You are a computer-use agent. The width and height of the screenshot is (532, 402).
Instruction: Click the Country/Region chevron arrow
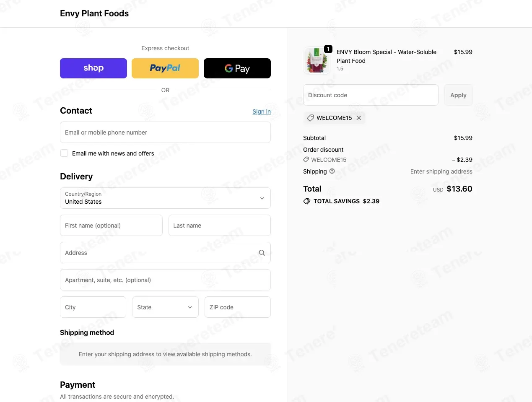click(262, 198)
